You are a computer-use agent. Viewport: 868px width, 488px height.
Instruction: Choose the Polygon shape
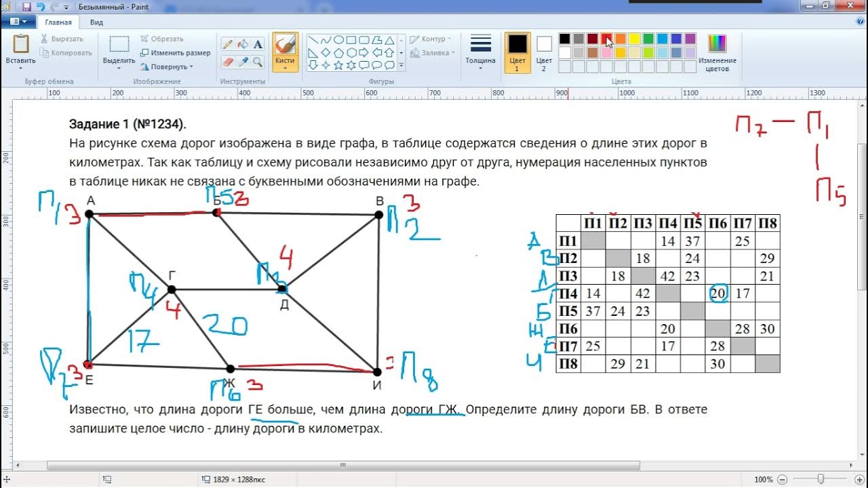tap(376, 40)
